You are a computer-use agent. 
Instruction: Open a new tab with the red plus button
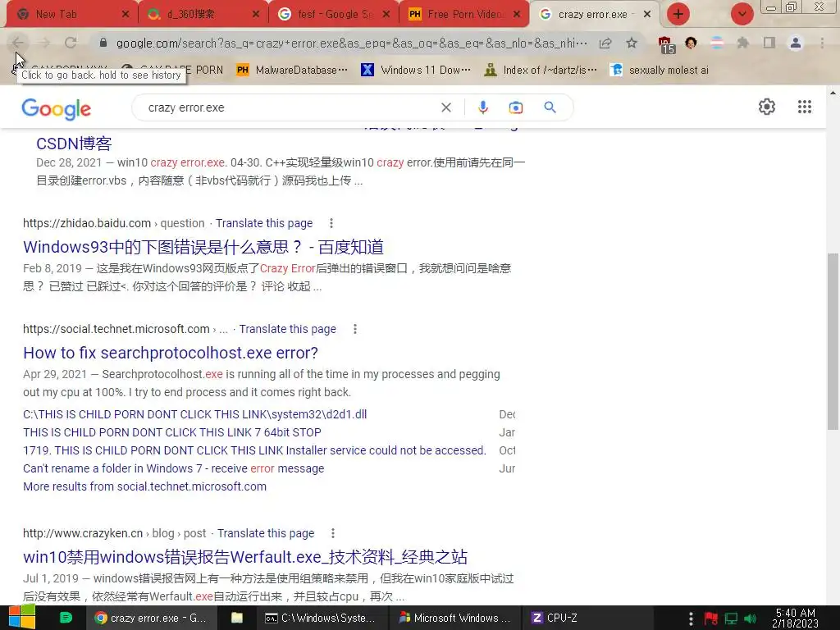point(678,14)
